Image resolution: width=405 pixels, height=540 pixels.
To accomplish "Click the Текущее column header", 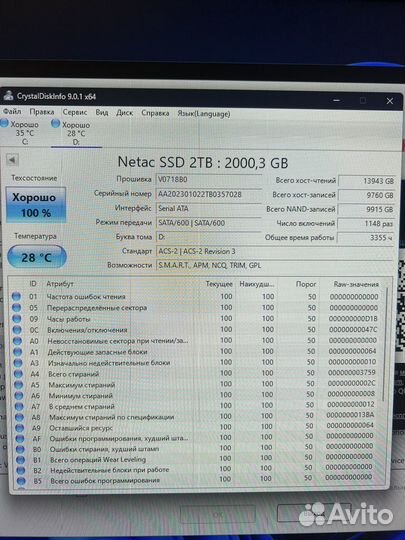I will pos(219,284).
